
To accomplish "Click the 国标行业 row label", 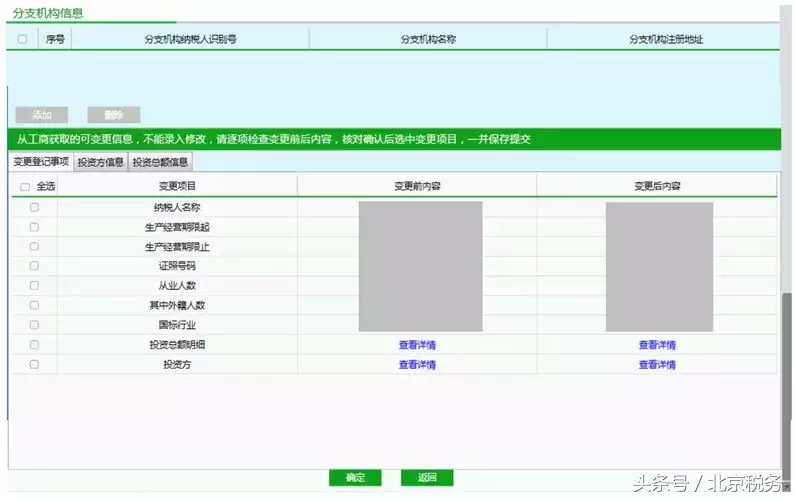I will 177,325.
